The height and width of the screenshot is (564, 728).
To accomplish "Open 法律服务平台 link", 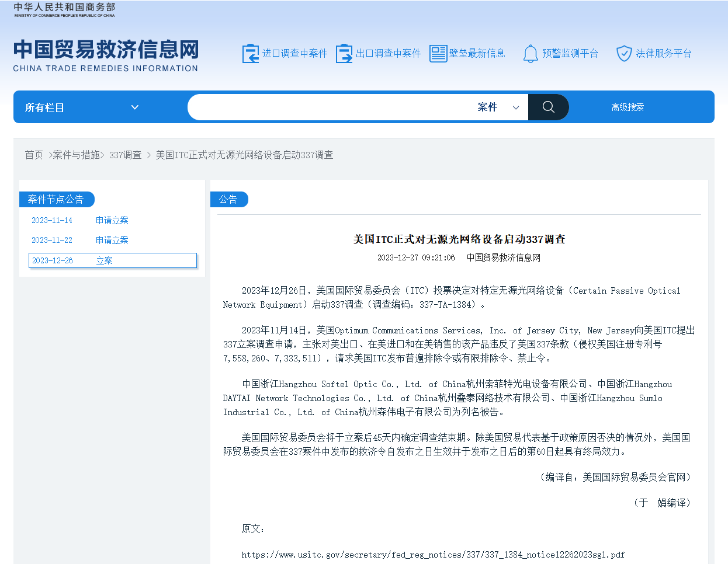I will tap(664, 53).
